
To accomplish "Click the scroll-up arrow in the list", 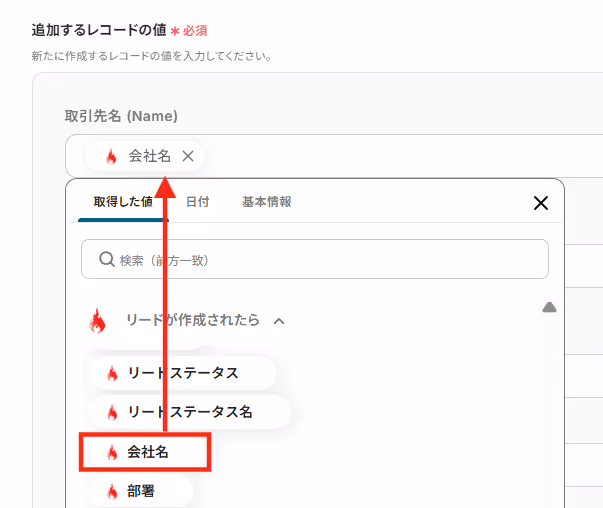I will [549, 307].
